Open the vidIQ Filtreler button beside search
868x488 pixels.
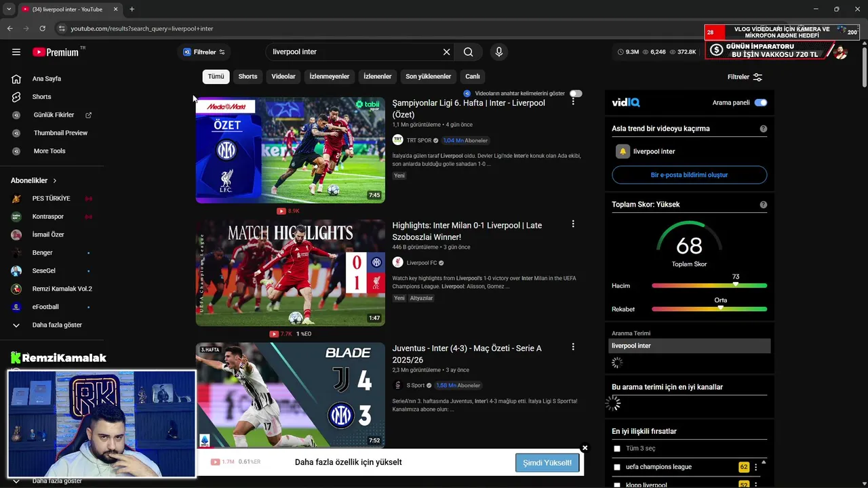click(203, 52)
